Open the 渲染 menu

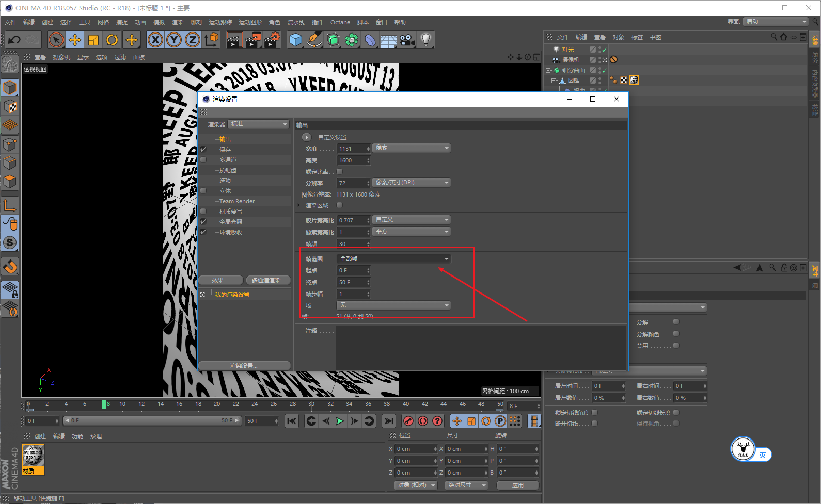point(178,22)
